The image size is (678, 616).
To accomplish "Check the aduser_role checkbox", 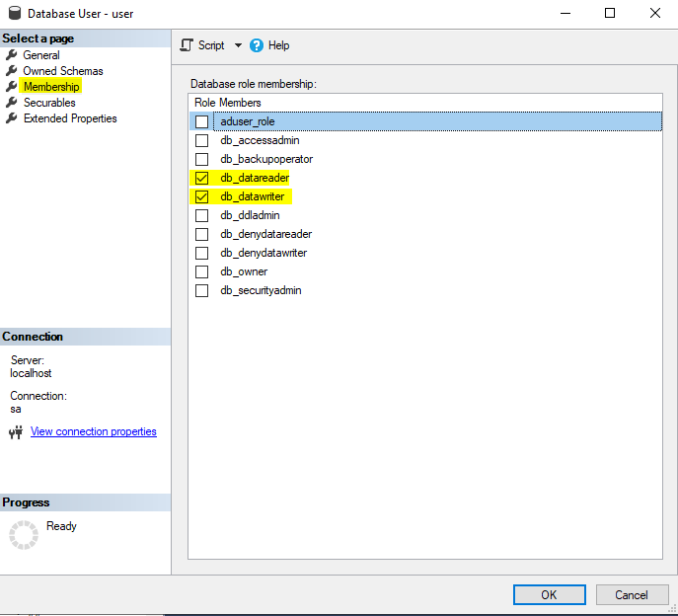I will click(201, 121).
